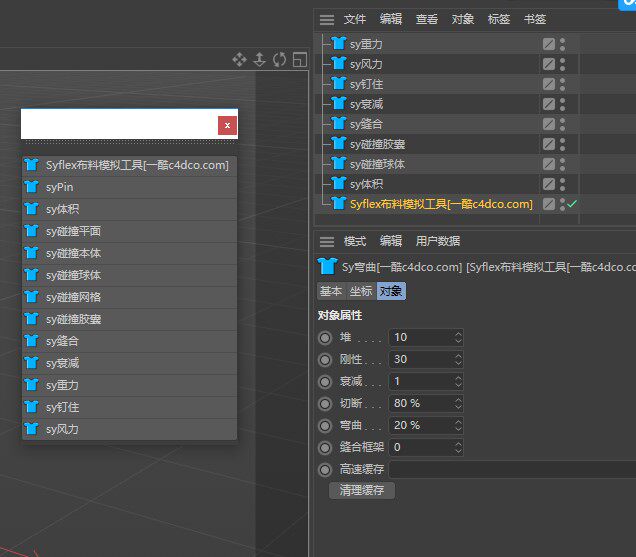This screenshot has width=636, height=557.
Task: Click the 高速缓存 path field
Action: (x=512, y=469)
